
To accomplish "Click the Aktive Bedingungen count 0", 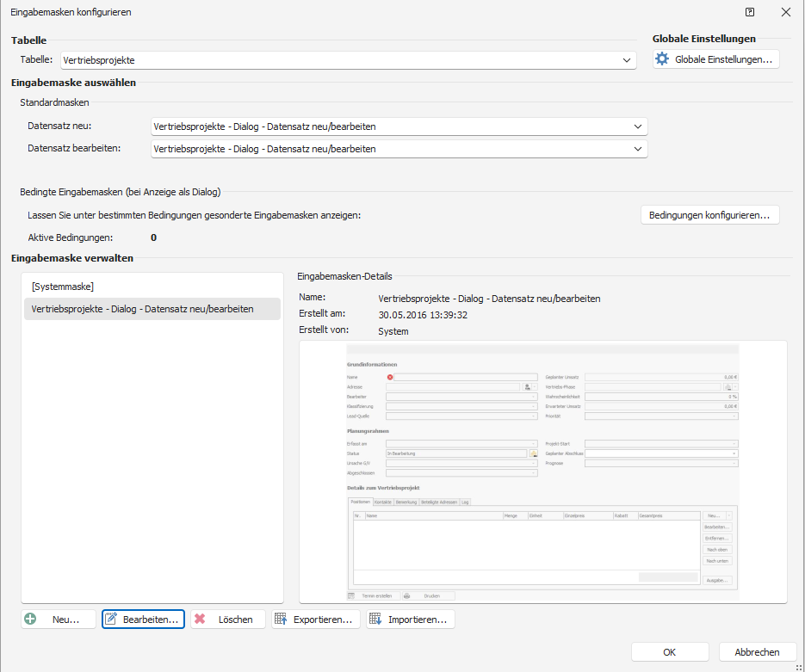I will point(153,237).
